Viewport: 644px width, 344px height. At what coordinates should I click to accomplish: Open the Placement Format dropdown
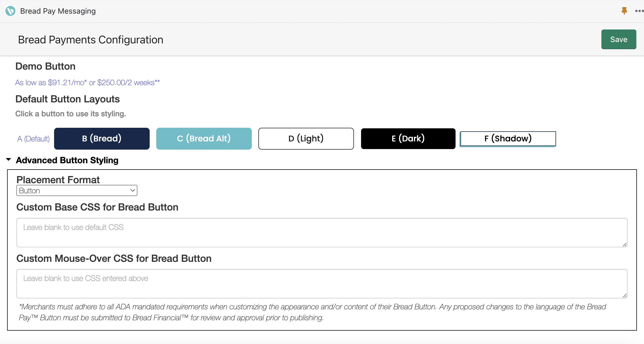77,191
